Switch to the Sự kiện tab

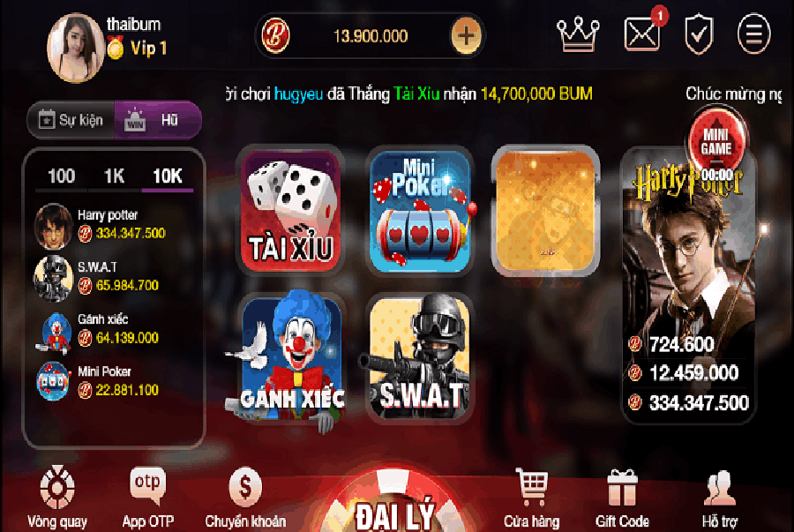71,120
